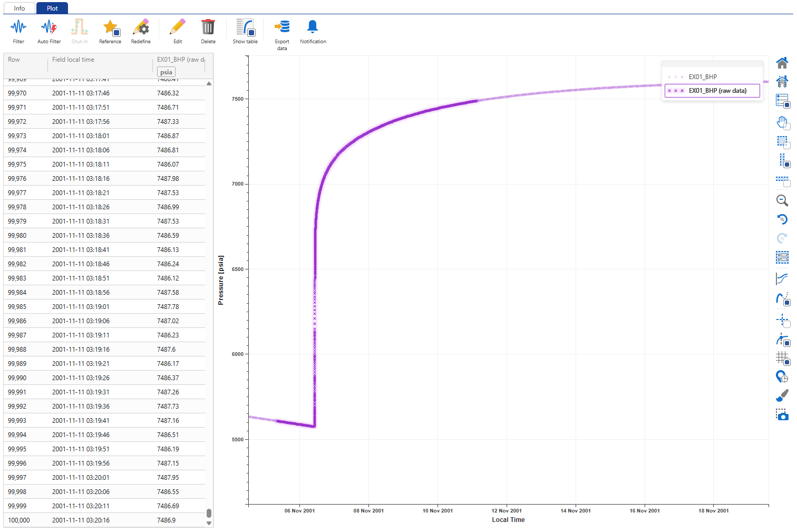Delete the selected gauge data
Viewport: 797px width, 532px height.
[208, 30]
